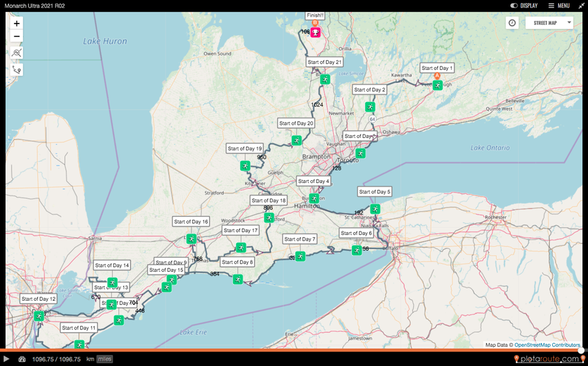Open the OpenStreetMap Contributors link
Image resolution: width=588 pixels, height=366 pixels.
[546, 345]
